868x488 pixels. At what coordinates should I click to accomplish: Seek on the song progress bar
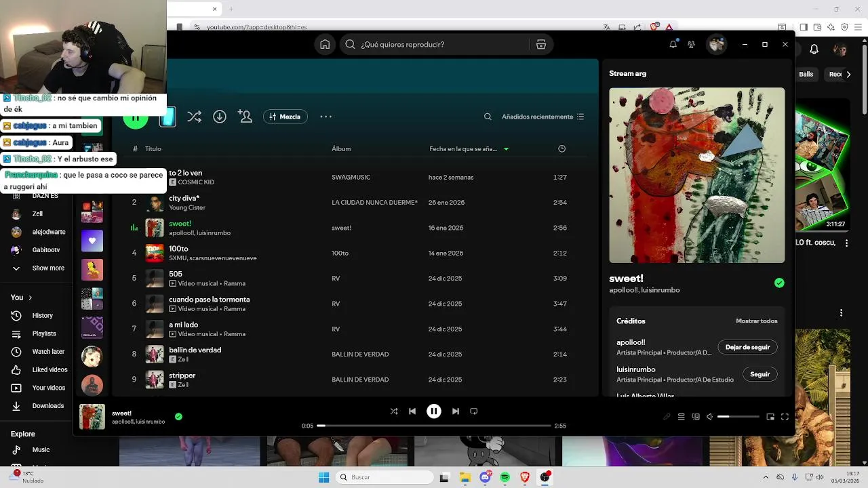[434, 426]
